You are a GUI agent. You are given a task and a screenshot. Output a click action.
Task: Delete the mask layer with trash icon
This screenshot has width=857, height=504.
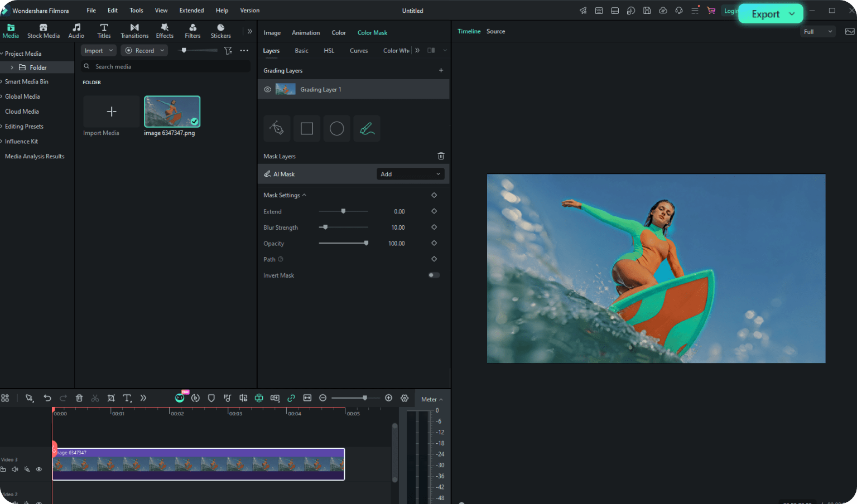pos(441,156)
